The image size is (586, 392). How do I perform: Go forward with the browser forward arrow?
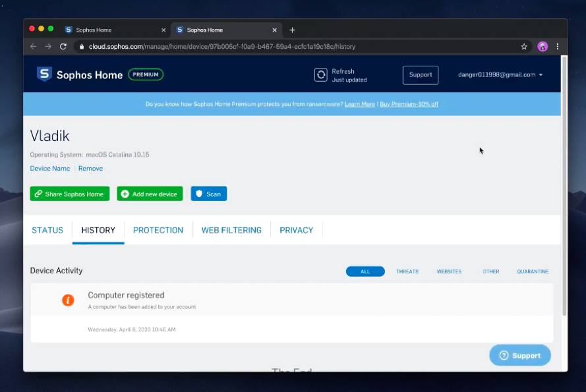48,46
